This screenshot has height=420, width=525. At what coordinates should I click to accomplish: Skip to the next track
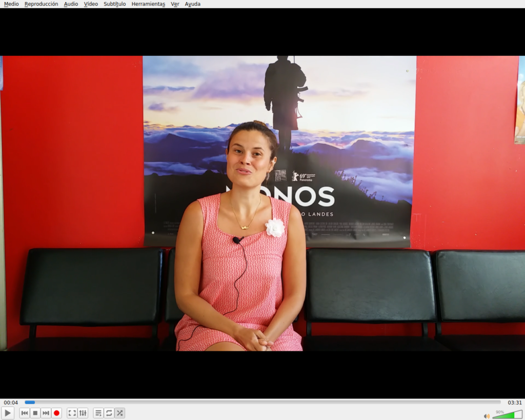(46, 413)
